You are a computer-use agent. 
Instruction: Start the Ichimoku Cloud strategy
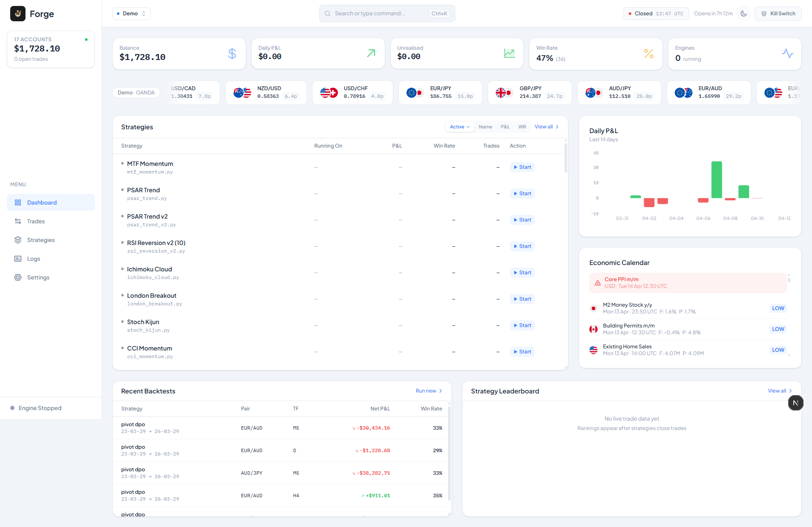point(522,273)
